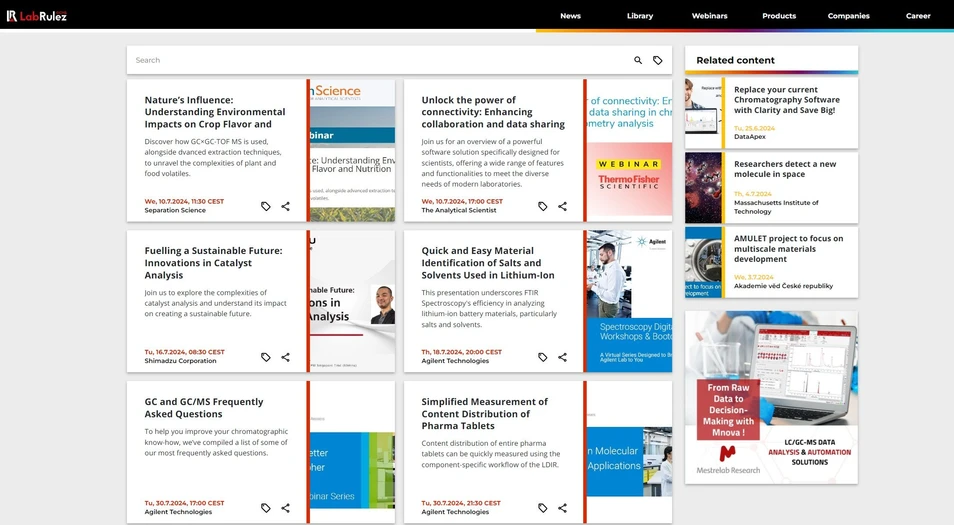Click date We, 10.7.2024, 17:00 CEST

462,201
